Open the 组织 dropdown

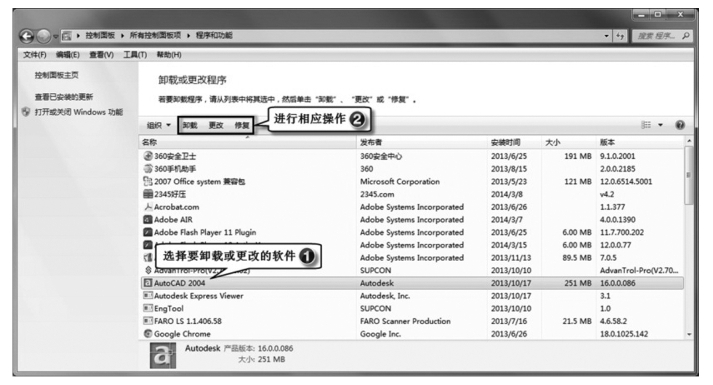(x=159, y=125)
